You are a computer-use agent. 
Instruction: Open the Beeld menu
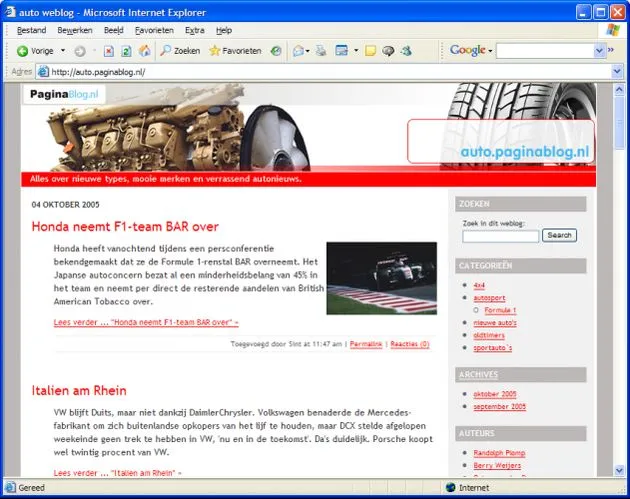[x=114, y=30]
